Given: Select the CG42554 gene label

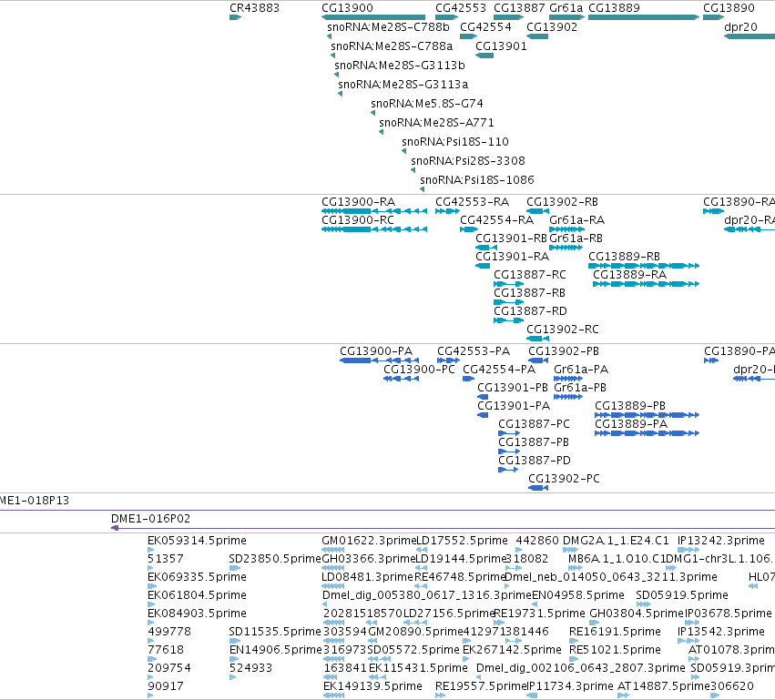Looking at the screenshot, I should [x=485, y=27].
